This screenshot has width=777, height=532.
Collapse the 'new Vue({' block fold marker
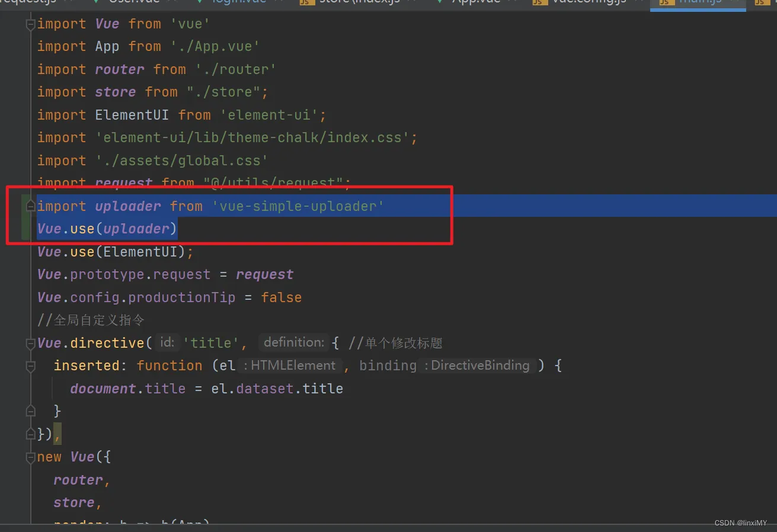(31, 457)
